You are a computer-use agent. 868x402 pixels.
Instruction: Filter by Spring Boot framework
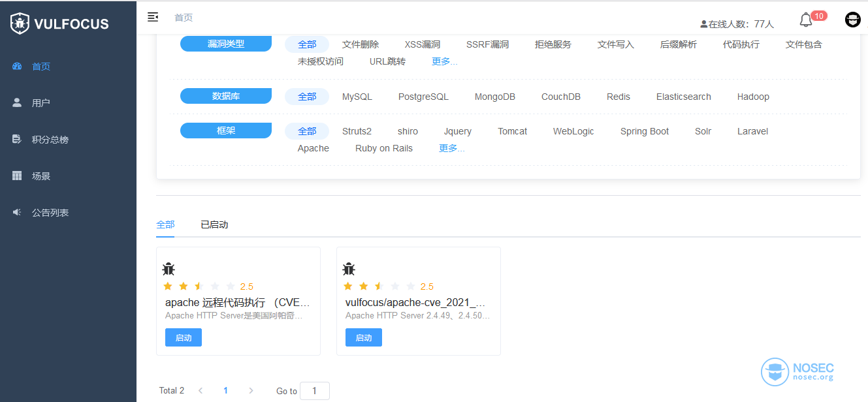(645, 131)
